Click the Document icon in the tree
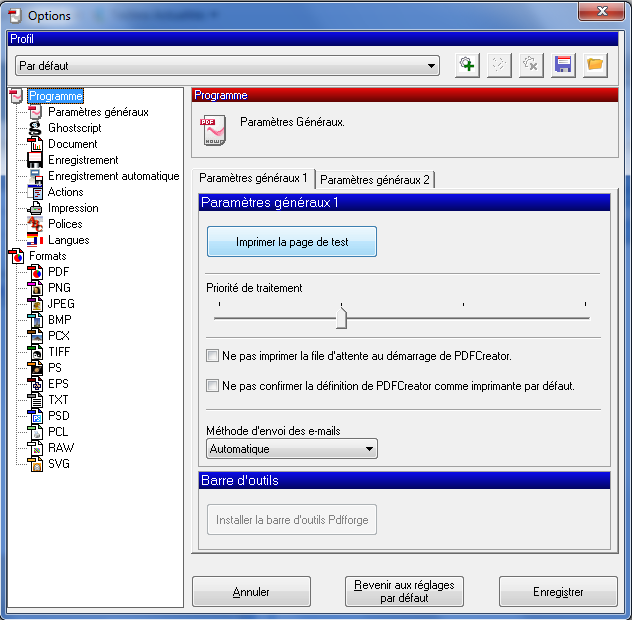Image resolution: width=632 pixels, height=620 pixels. click(x=35, y=144)
